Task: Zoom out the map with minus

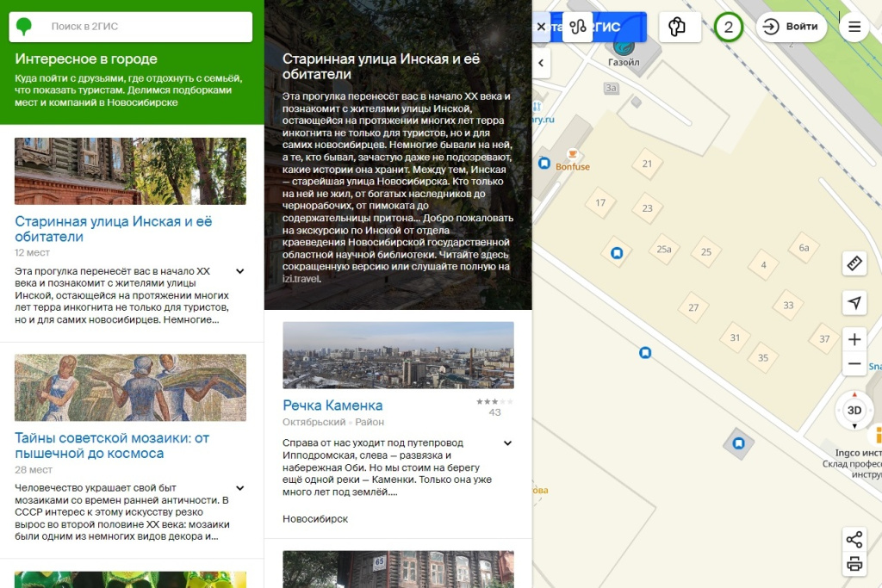Action: click(x=854, y=364)
